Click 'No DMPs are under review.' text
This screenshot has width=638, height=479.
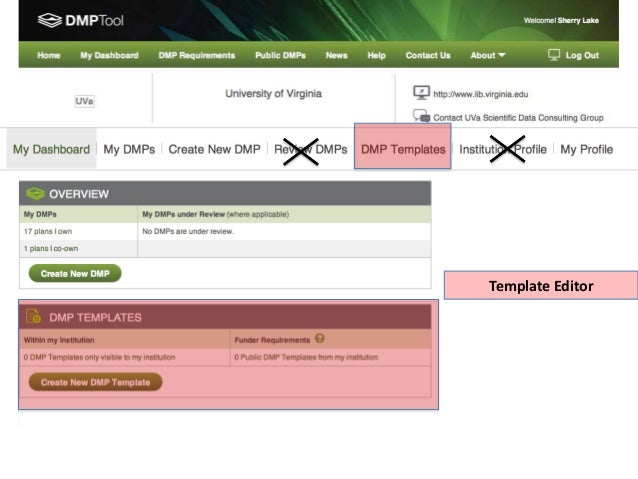click(x=188, y=231)
